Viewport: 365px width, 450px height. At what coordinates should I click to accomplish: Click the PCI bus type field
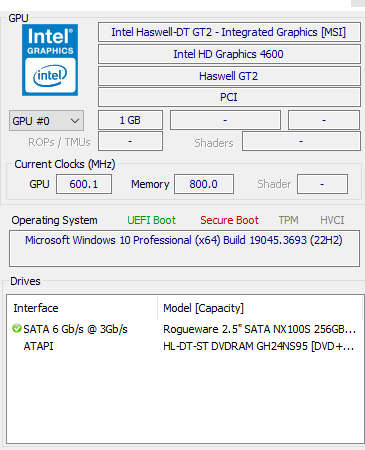[229, 97]
